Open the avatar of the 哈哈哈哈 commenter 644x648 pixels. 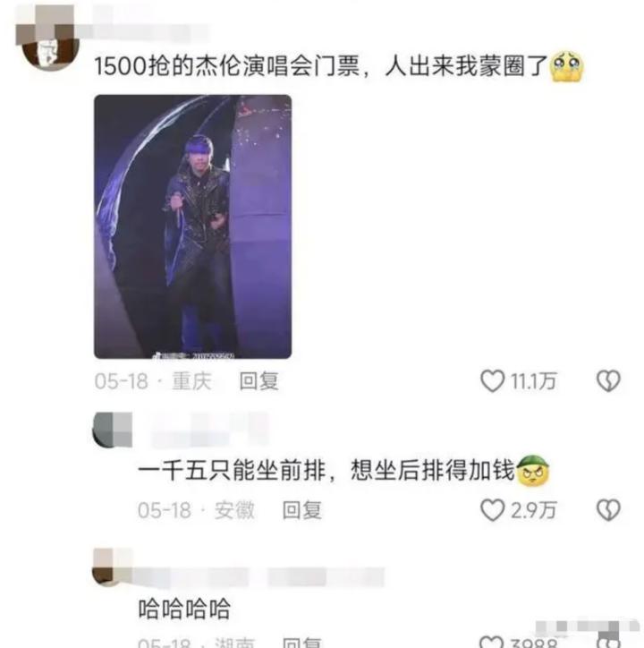click(x=112, y=567)
